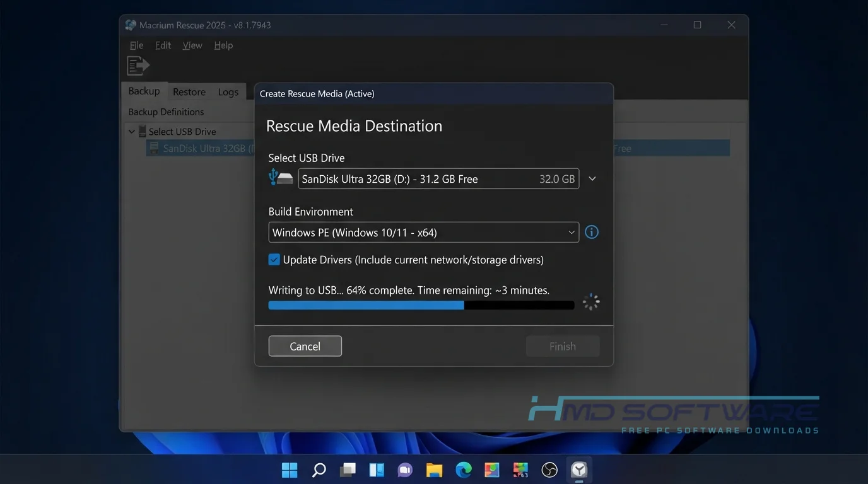
Task: Open the Build Environment info icon
Action: click(x=592, y=232)
